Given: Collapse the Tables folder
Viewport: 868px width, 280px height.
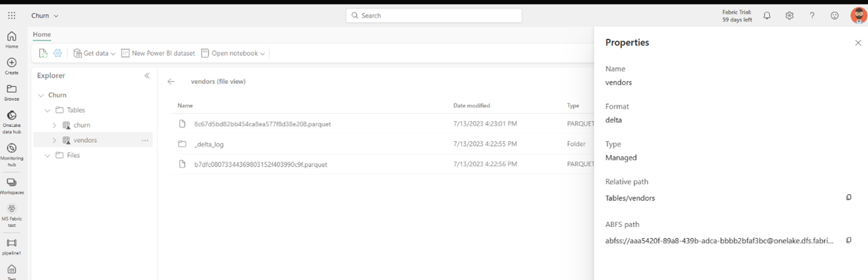Looking at the screenshot, I should (48, 110).
